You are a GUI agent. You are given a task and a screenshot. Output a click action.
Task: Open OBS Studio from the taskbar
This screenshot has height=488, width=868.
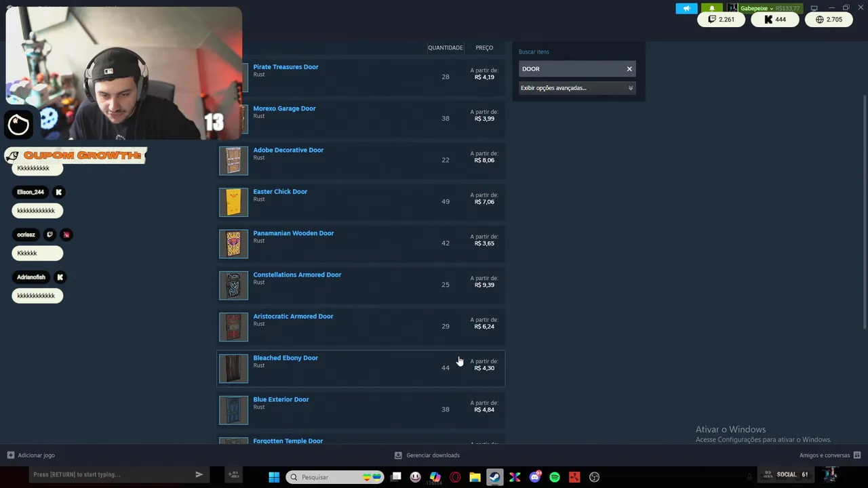595,477
